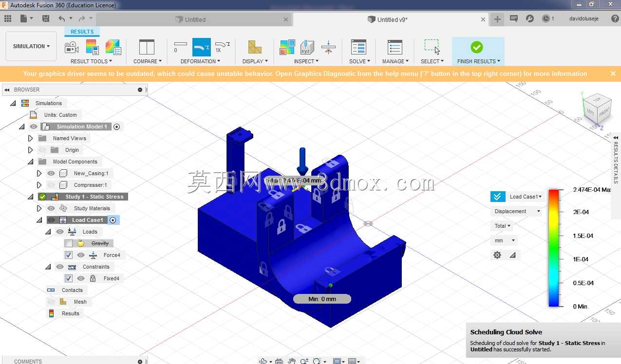Toggle visibility of the Origin folder

pos(42,150)
